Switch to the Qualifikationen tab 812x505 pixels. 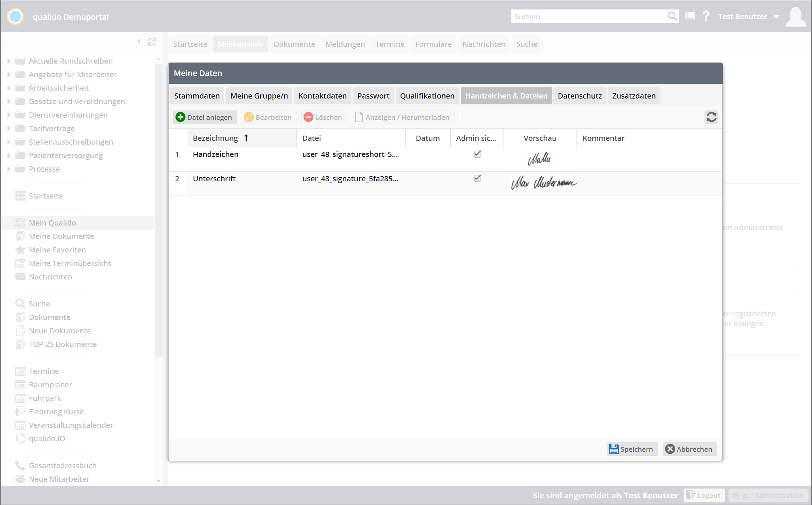427,96
